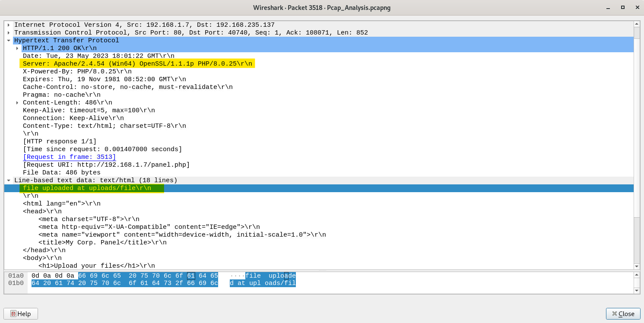Collapse the Line-based text data section
Screen dimensions: 644x323
(x=9, y=180)
